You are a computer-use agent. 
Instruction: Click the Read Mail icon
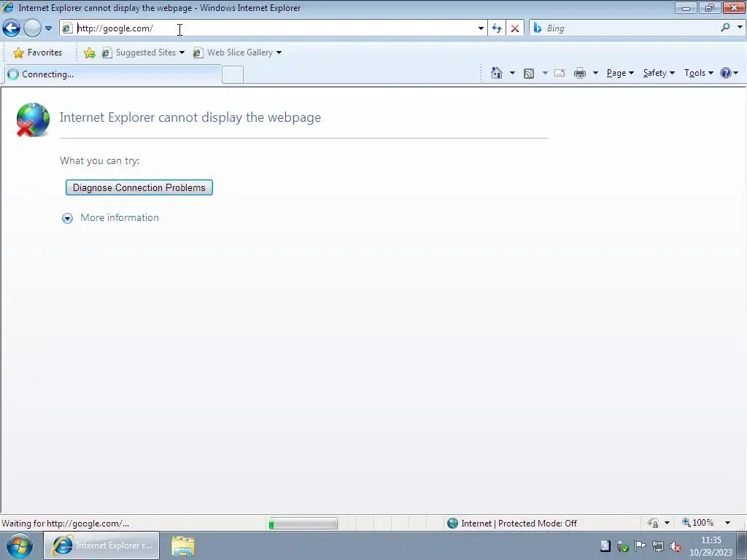click(560, 73)
